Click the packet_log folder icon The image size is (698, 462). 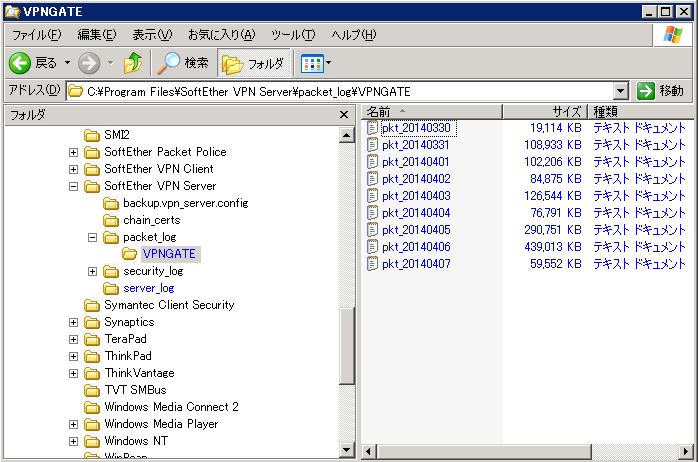click(x=111, y=237)
